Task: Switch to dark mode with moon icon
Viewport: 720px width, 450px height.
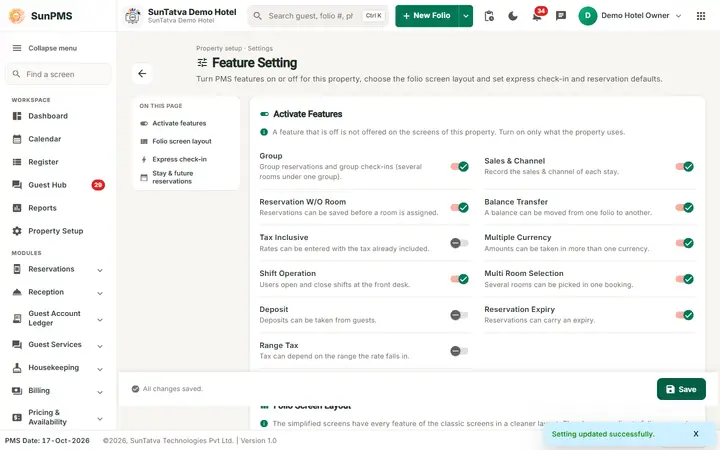Action: (513, 16)
